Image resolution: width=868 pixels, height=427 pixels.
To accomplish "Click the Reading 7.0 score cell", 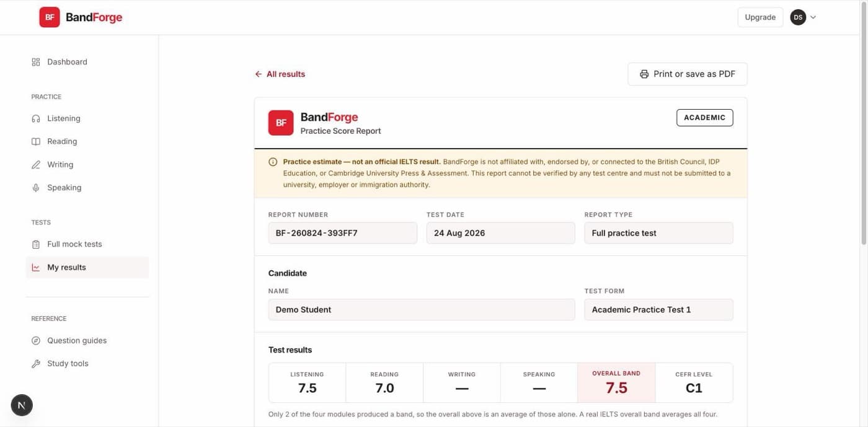I will [x=384, y=383].
